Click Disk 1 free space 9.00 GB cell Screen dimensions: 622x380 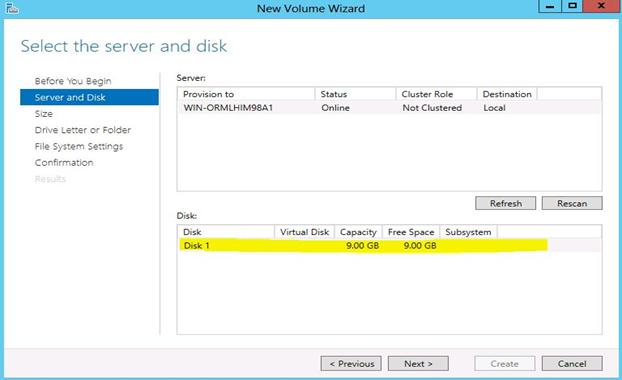tap(420, 246)
